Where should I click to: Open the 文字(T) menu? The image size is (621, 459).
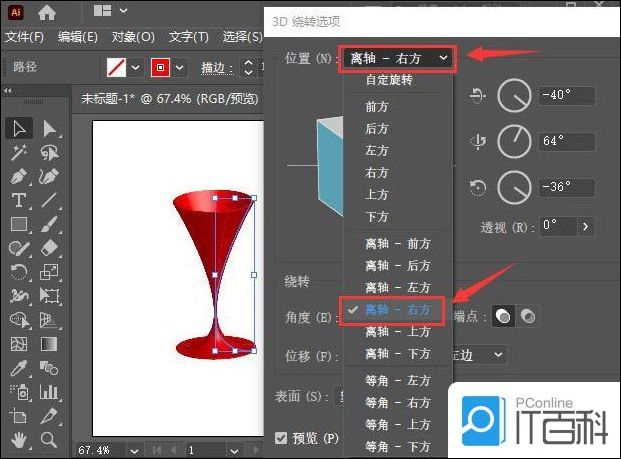(189, 37)
